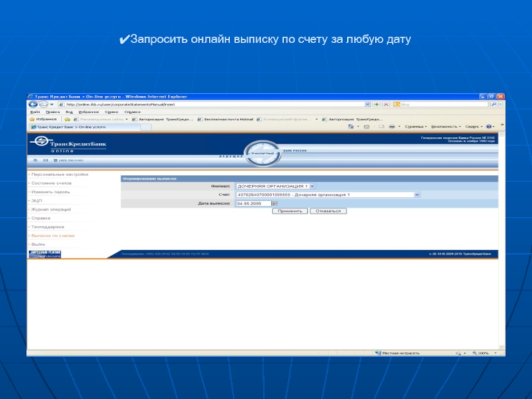Click Выйти to log out
Image resolution: width=532 pixels, height=399 pixels.
pos(39,245)
